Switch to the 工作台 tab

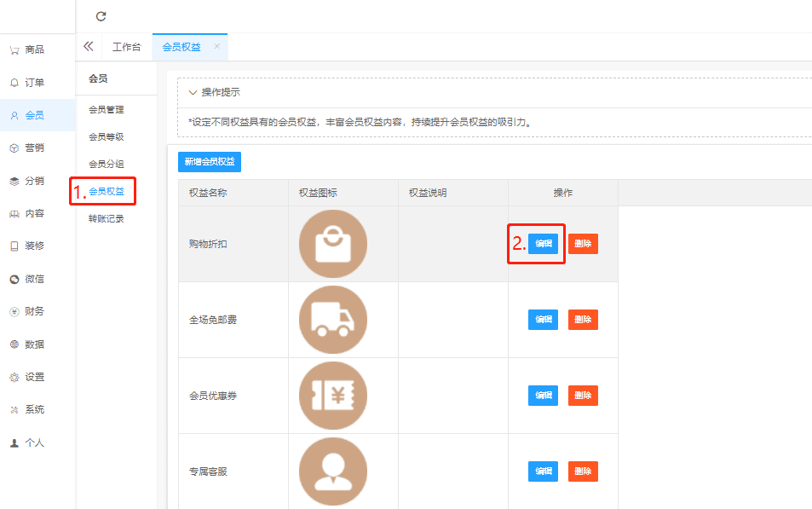click(x=126, y=47)
